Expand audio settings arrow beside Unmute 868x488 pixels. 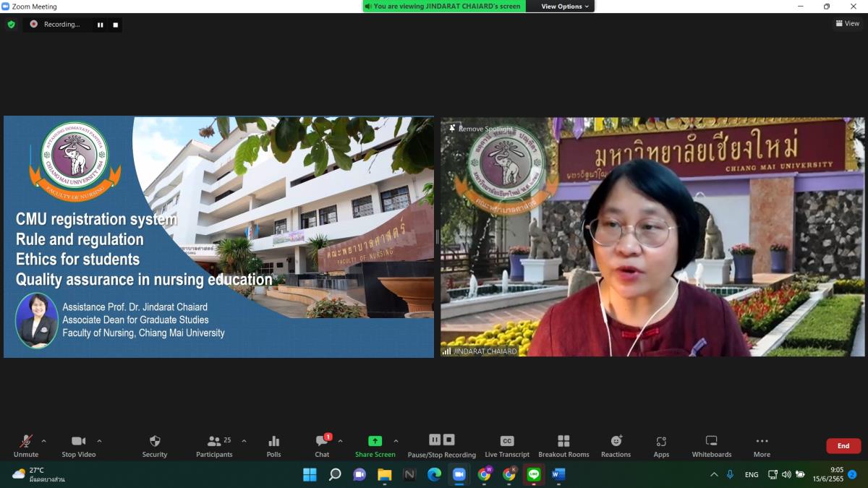(44, 441)
